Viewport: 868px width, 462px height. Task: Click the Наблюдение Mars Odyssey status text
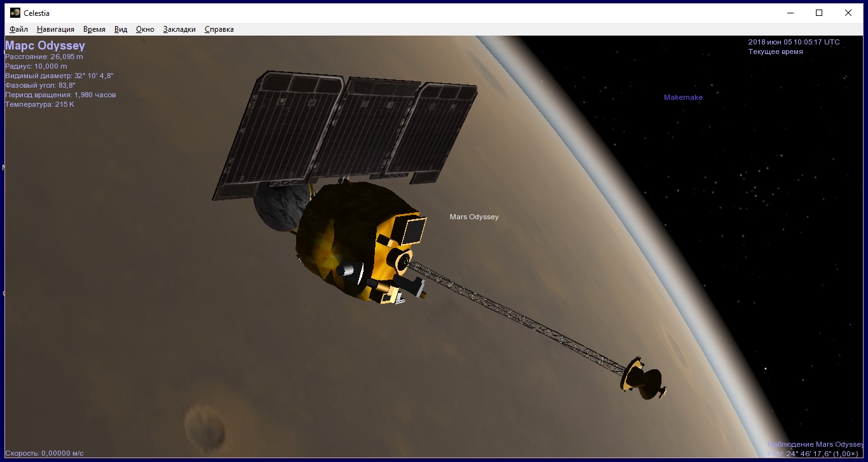coord(816,444)
